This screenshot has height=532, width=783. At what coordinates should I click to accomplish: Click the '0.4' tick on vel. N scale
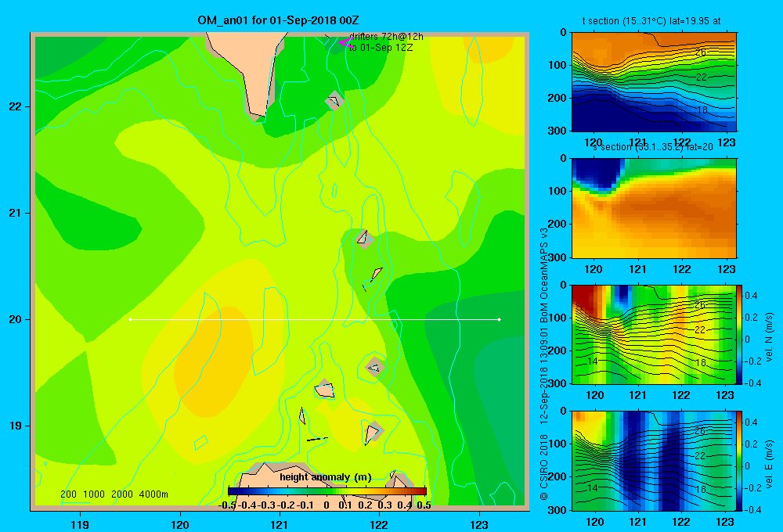tap(751, 296)
